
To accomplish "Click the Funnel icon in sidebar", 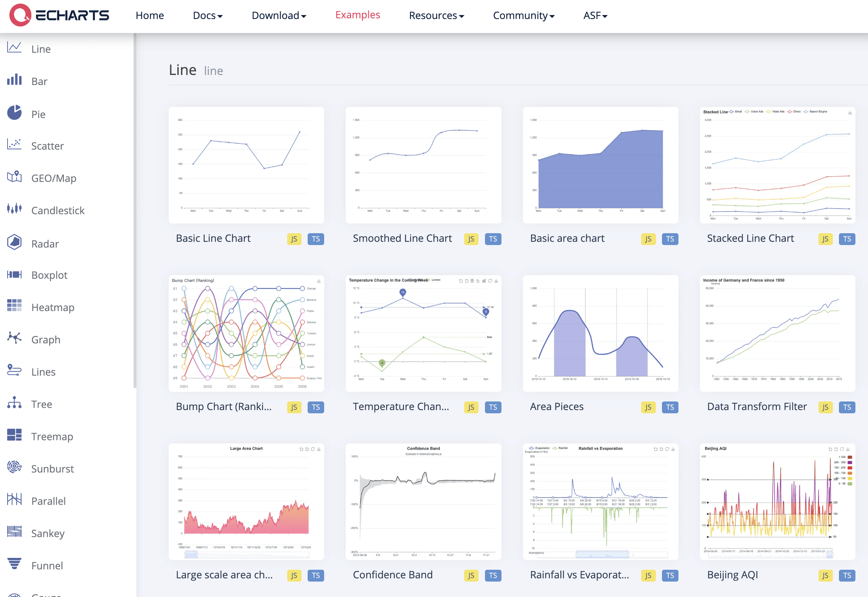I will coord(14,564).
